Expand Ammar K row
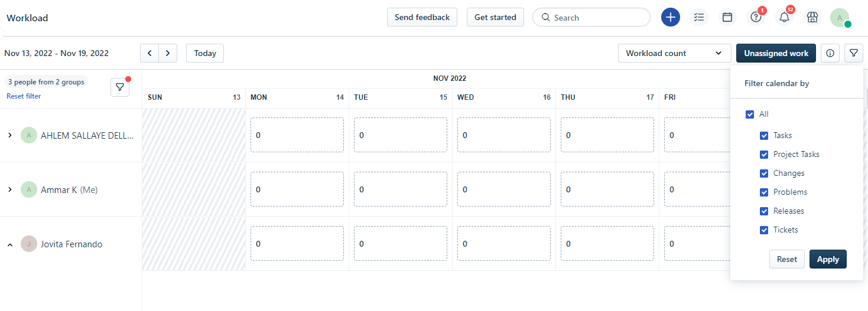The height and width of the screenshot is (311, 868). coord(10,189)
